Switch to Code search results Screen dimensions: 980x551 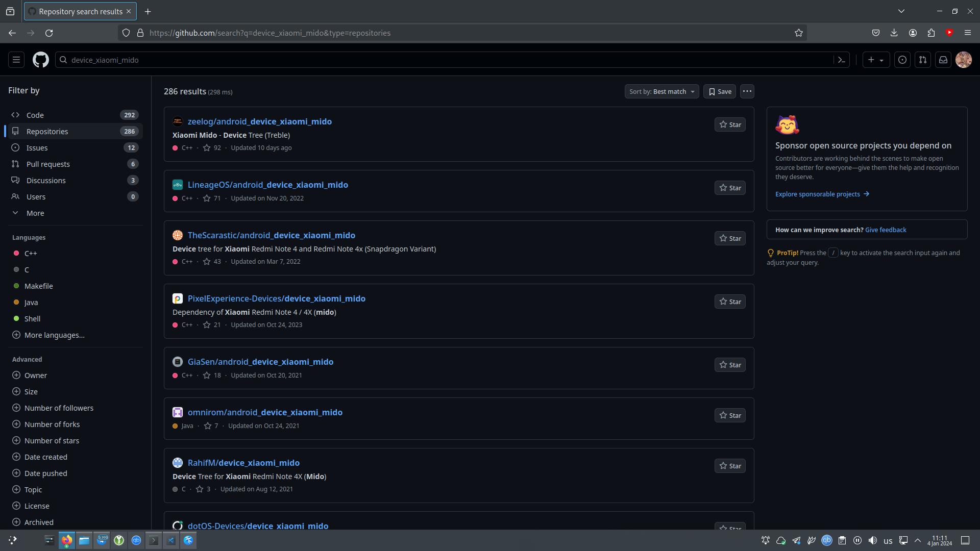76,115
